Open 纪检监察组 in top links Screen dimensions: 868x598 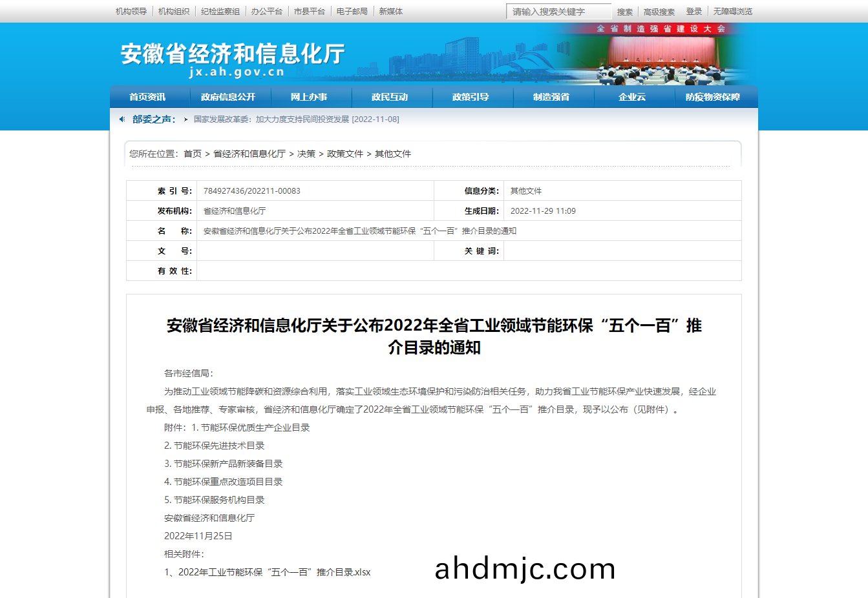pyautogui.click(x=220, y=12)
